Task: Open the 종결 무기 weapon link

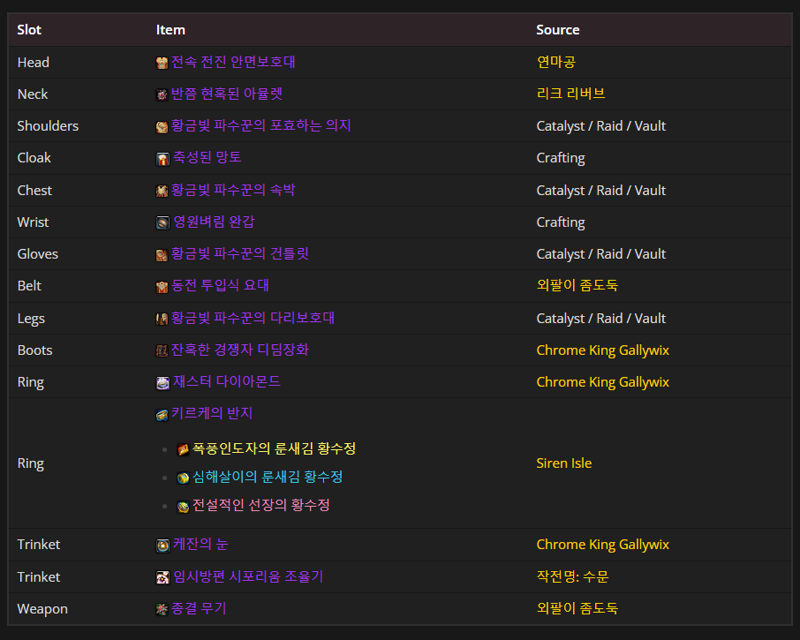Action: coord(198,608)
